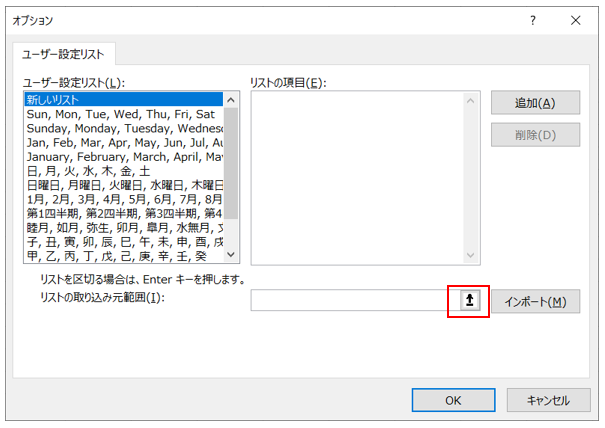The width and height of the screenshot is (605, 428).
Task: Click the range selector collapse icon
Action: point(467,301)
